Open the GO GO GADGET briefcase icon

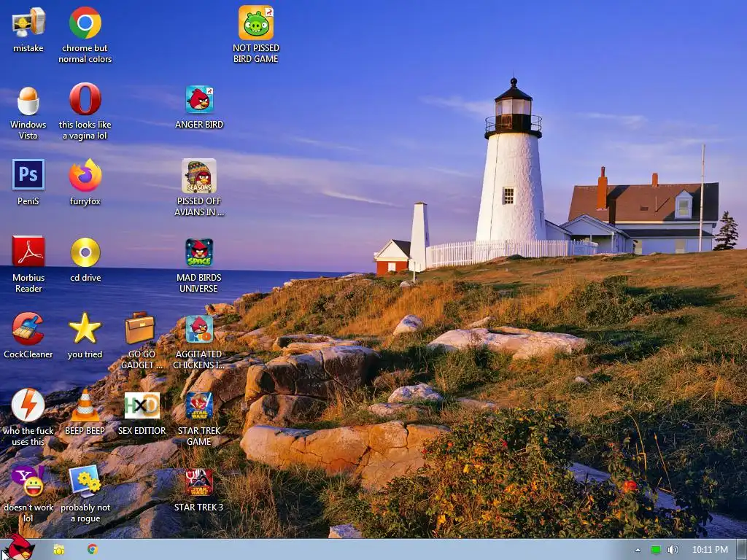pos(140,328)
